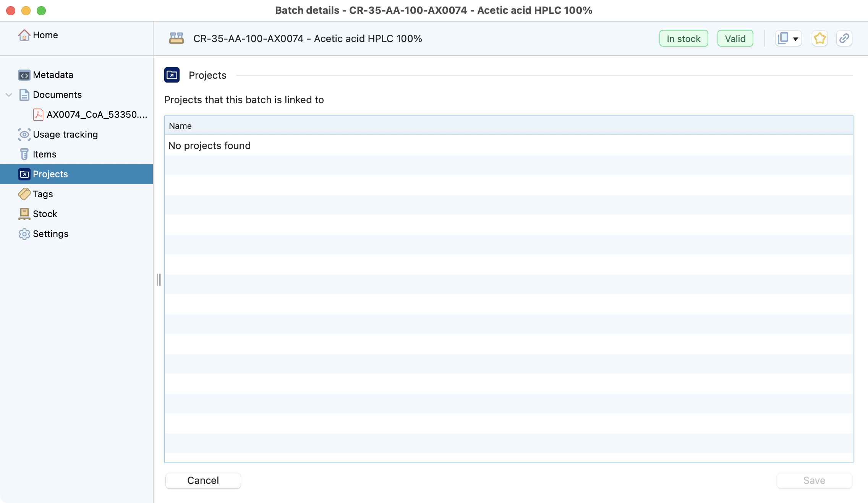Viewport: 868px width, 503px height.
Task: Copy batch link with chain icon
Action: click(844, 39)
